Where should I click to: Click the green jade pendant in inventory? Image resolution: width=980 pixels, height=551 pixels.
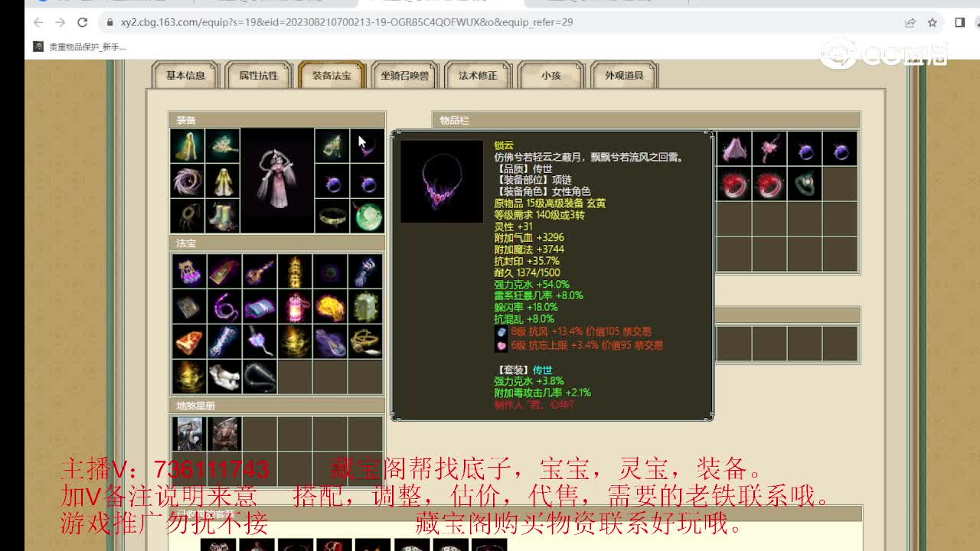(x=804, y=184)
